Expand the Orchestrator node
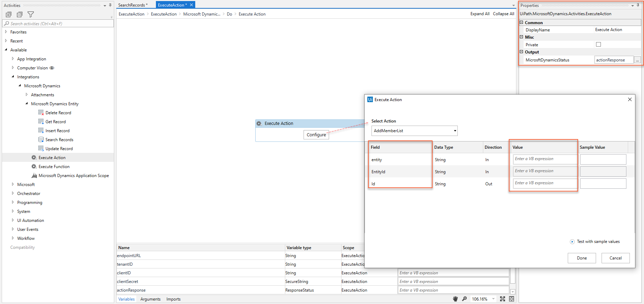 click(x=13, y=193)
